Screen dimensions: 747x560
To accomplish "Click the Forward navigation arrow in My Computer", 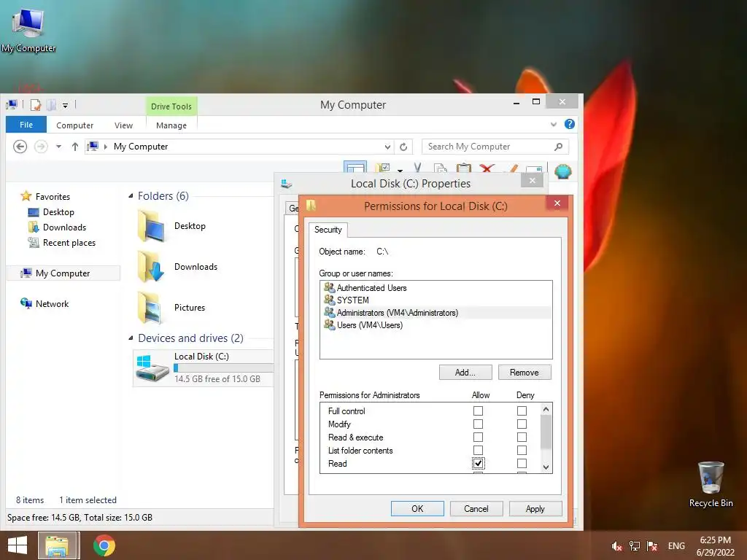I will [x=41, y=146].
